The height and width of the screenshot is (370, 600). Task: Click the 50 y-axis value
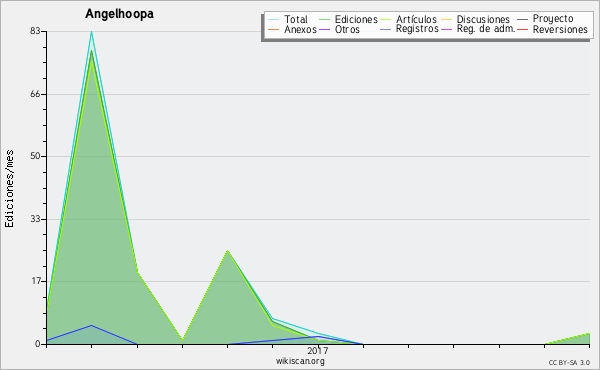(35, 156)
